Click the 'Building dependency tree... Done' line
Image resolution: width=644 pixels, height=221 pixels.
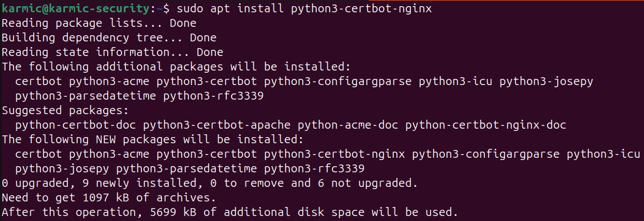[109, 37]
